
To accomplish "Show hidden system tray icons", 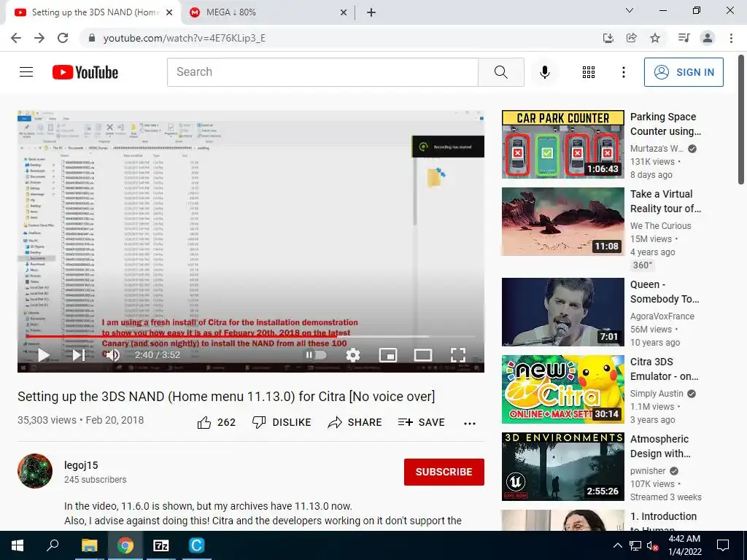I will pyautogui.click(x=617, y=545).
